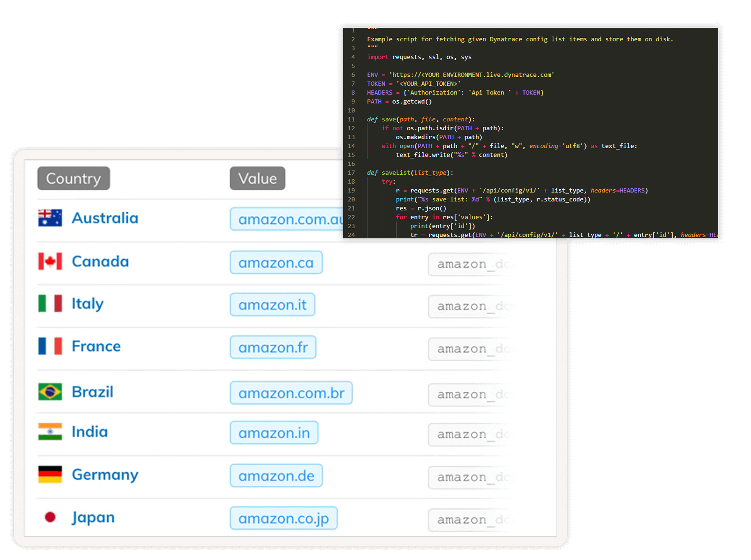
Task: Click the Australia flag icon
Action: [50, 218]
